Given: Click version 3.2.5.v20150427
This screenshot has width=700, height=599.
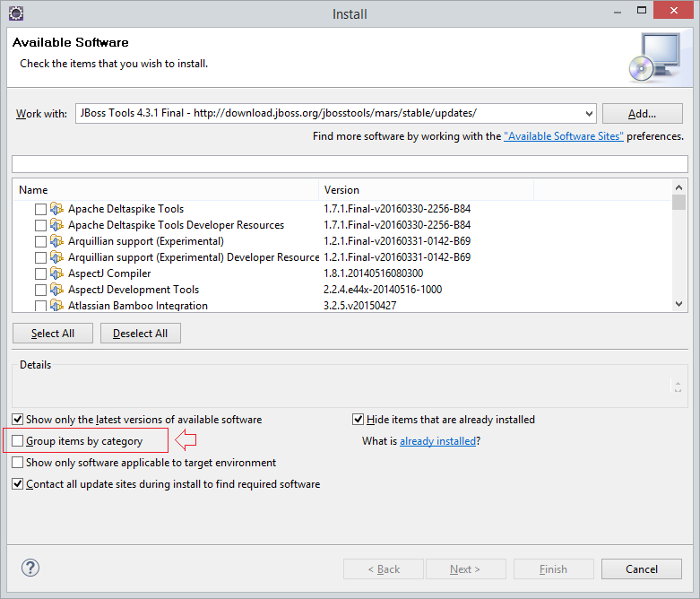Looking at the screenshot, I should point(359,306).
